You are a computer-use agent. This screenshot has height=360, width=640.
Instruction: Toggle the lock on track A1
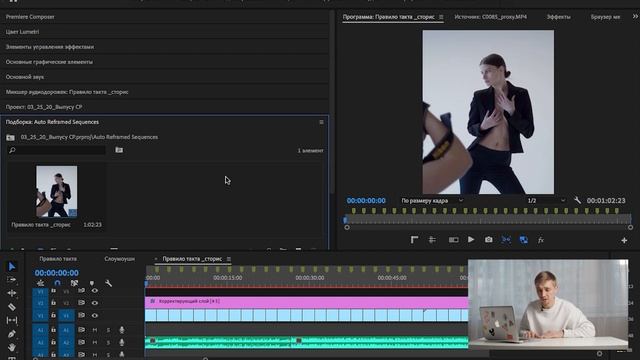pyautogui.click(x=53, y=329)
